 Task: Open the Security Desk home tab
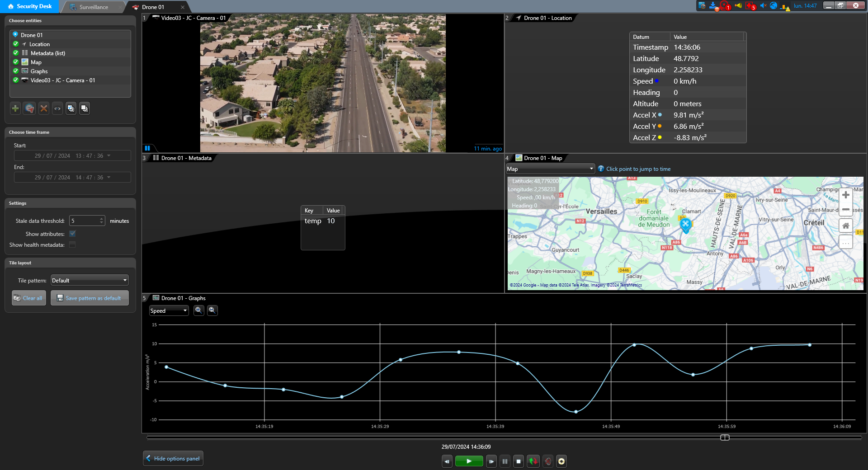tap(30, 6)
